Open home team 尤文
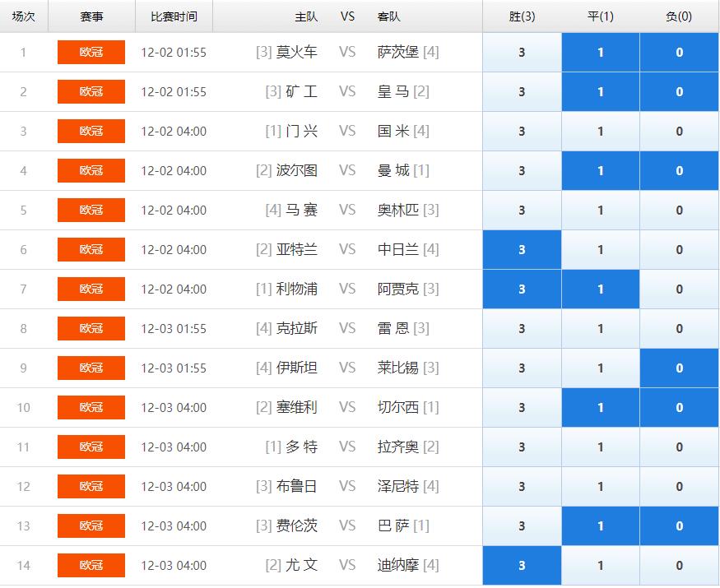The width and height of the screenshot is (720, 588). pyautogui.click(x=302, y=566)
